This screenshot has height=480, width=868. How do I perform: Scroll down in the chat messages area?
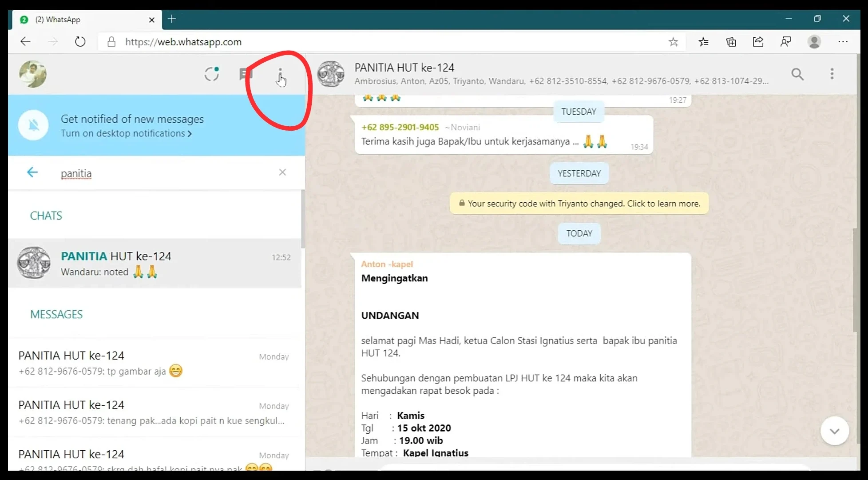point(834,430)
